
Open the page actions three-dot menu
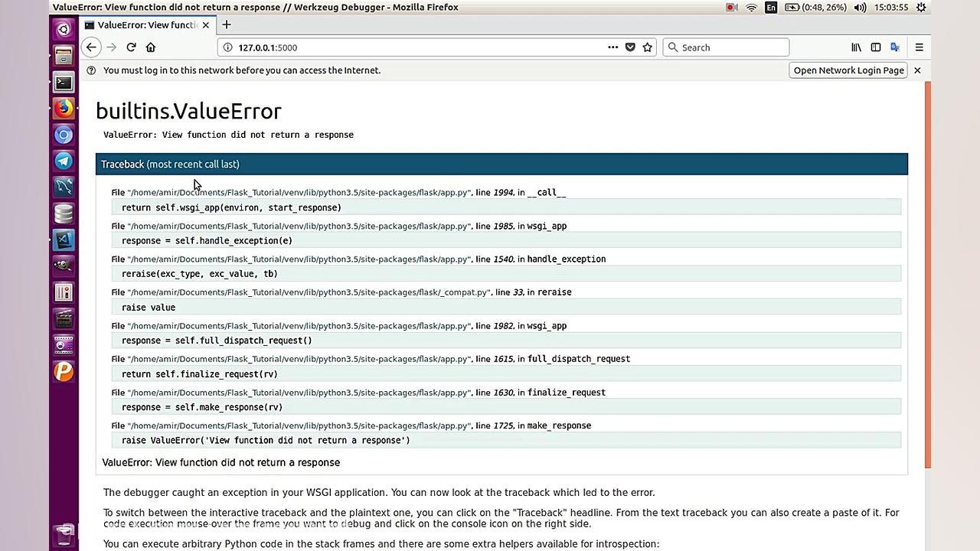[x=612, y=47]
